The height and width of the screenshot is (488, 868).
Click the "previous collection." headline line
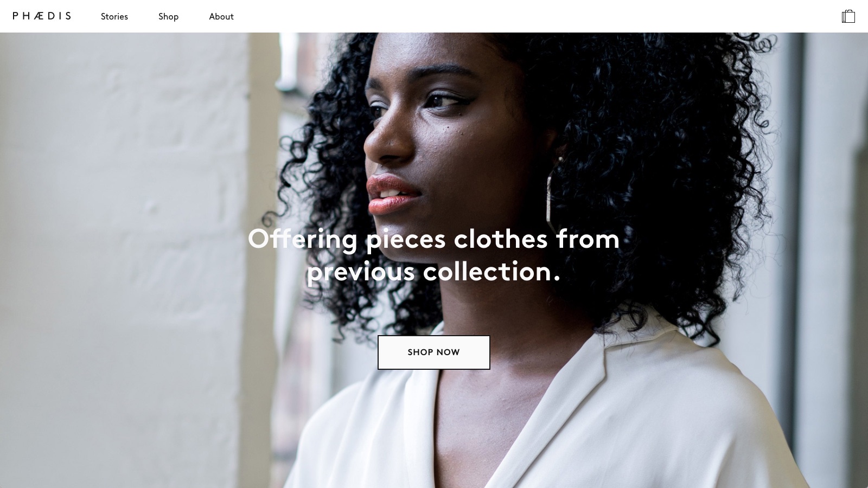(433, 272)
